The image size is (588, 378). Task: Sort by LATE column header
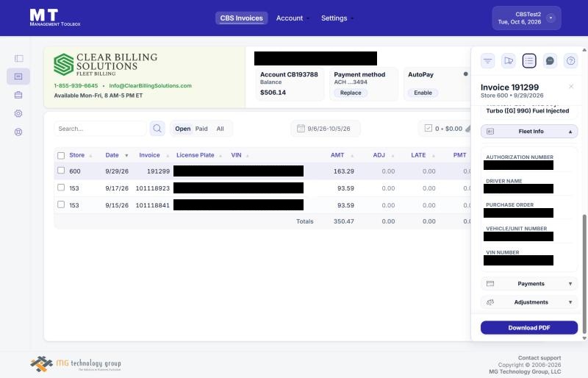point(418,155)
